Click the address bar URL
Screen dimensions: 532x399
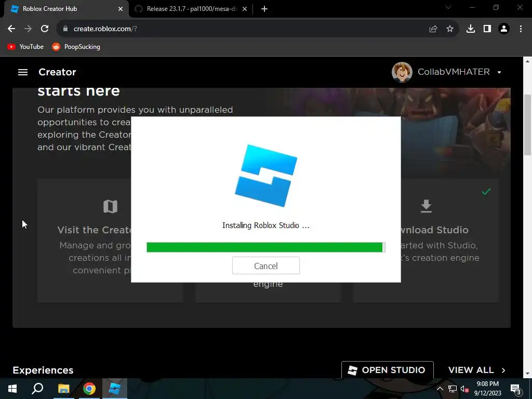pos(105,29)
